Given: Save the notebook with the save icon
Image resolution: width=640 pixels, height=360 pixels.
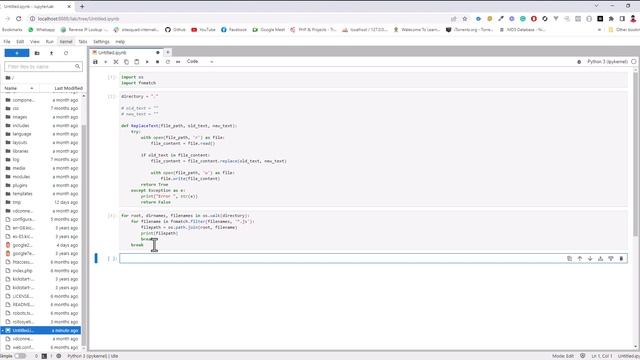Looking at the screenshot, I should pos(95,62).
